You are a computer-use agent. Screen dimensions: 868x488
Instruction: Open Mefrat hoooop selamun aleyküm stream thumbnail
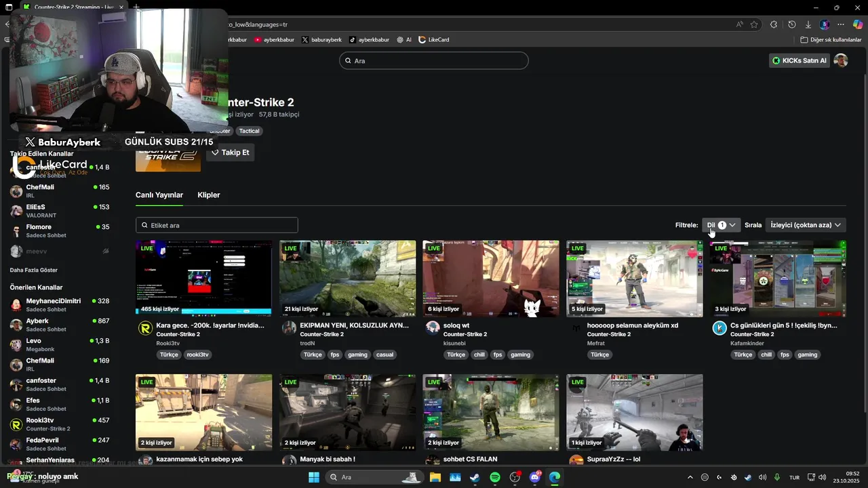pos(635,279)
